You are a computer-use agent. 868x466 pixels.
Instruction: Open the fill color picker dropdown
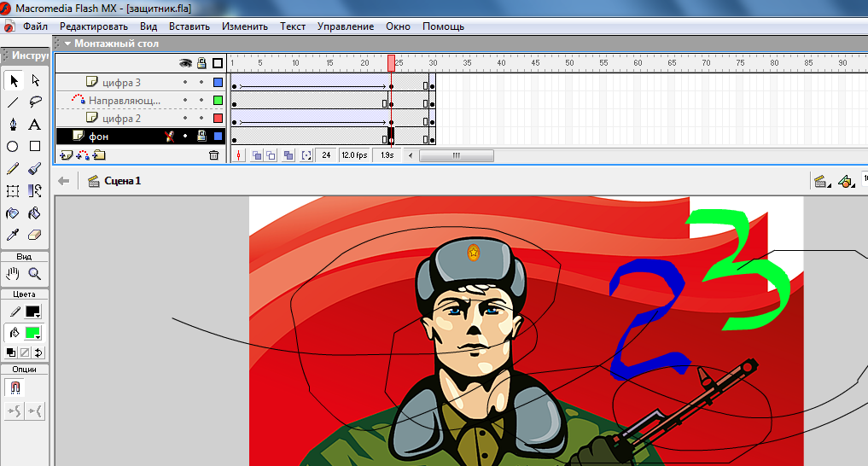(32, 333)
